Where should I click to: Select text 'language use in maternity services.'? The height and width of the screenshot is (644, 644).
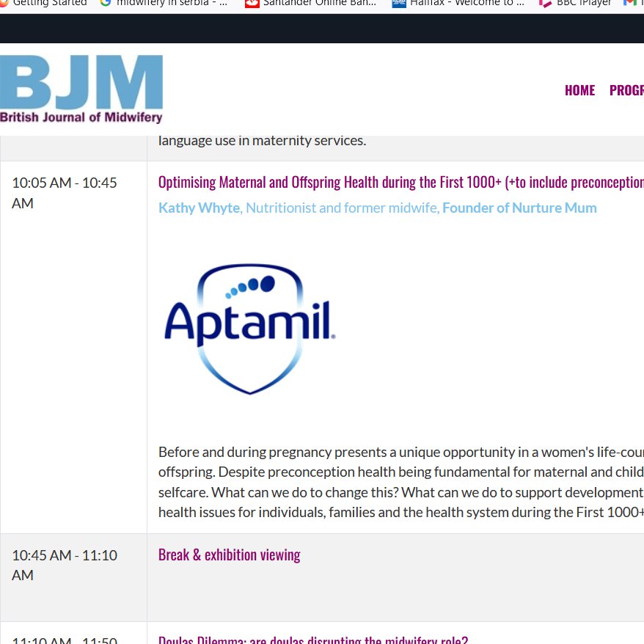pos(262,141)
